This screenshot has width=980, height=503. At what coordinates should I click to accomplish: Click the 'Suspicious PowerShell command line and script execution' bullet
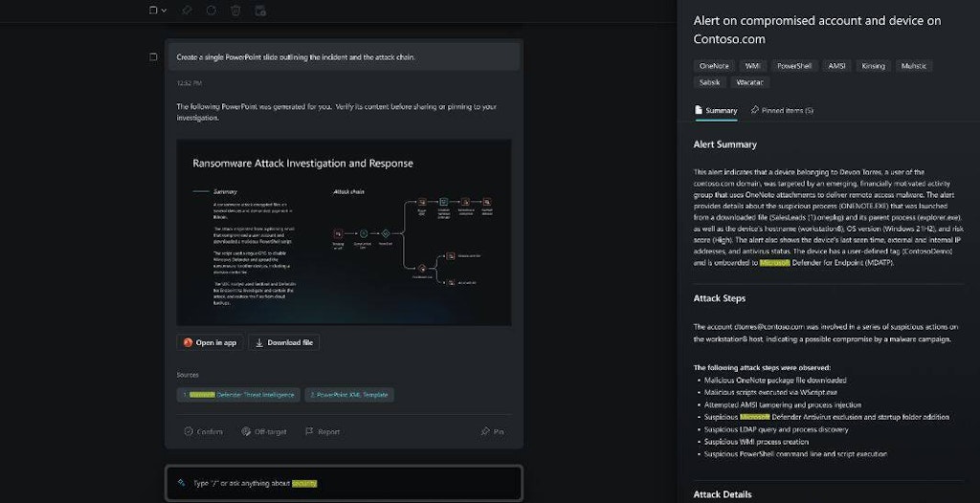pyautogui.click(x=795, y=454)
